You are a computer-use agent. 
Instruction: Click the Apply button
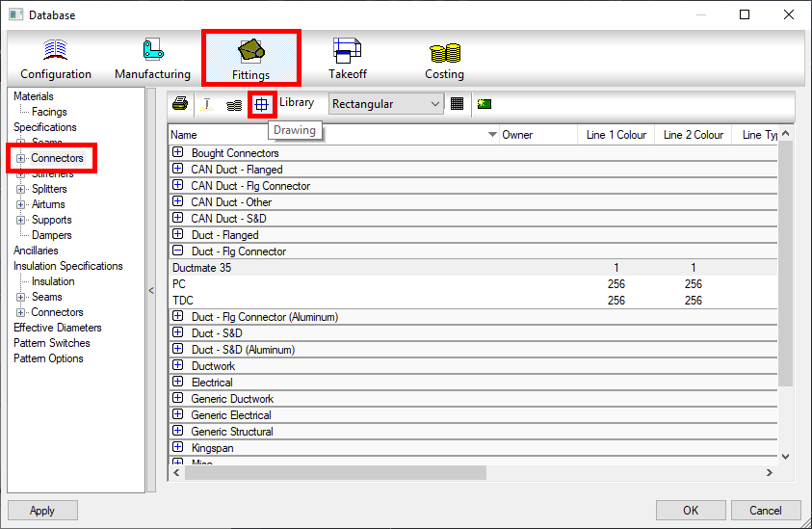click(42, 511)
